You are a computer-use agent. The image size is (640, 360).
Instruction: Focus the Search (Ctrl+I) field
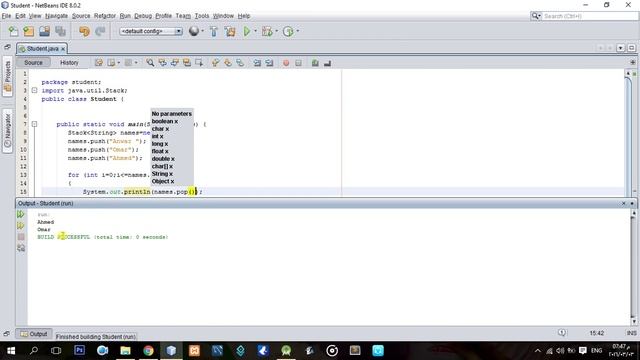point(590,16)
